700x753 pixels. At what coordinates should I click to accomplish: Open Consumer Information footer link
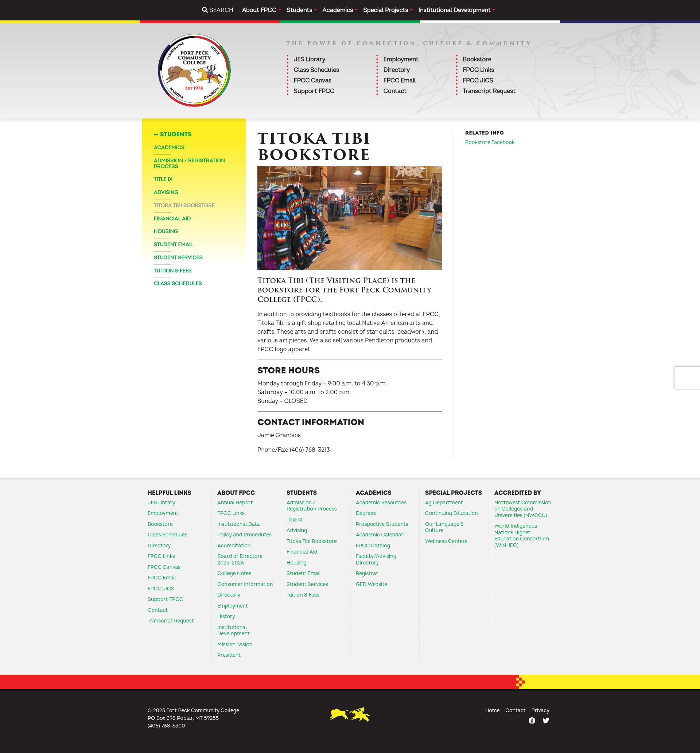coord(245,585)
